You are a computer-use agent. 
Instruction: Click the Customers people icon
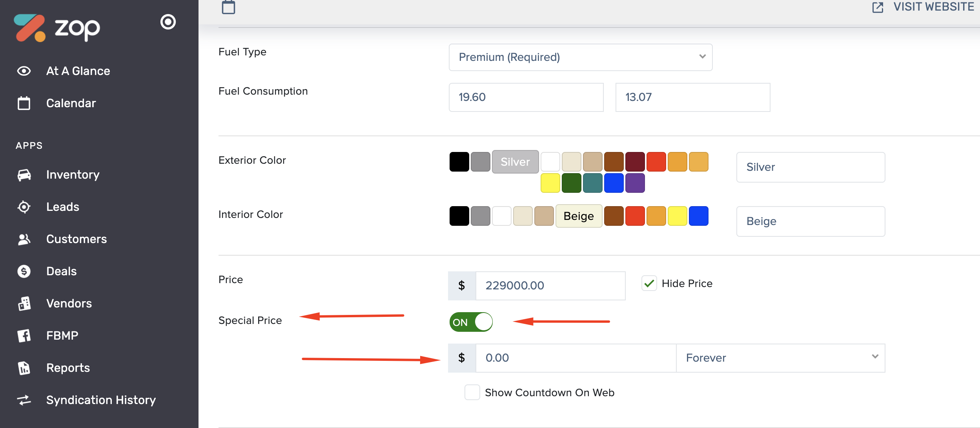(24, 239)
